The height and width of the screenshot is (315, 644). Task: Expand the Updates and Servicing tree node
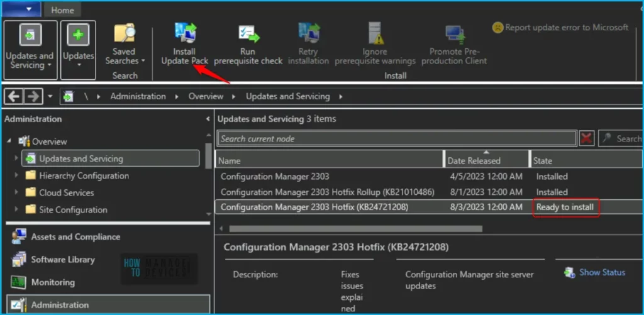click(16, 158)
